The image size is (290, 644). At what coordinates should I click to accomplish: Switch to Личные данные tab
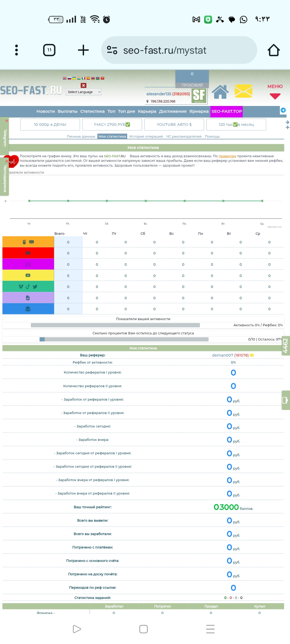pos(81,136)
